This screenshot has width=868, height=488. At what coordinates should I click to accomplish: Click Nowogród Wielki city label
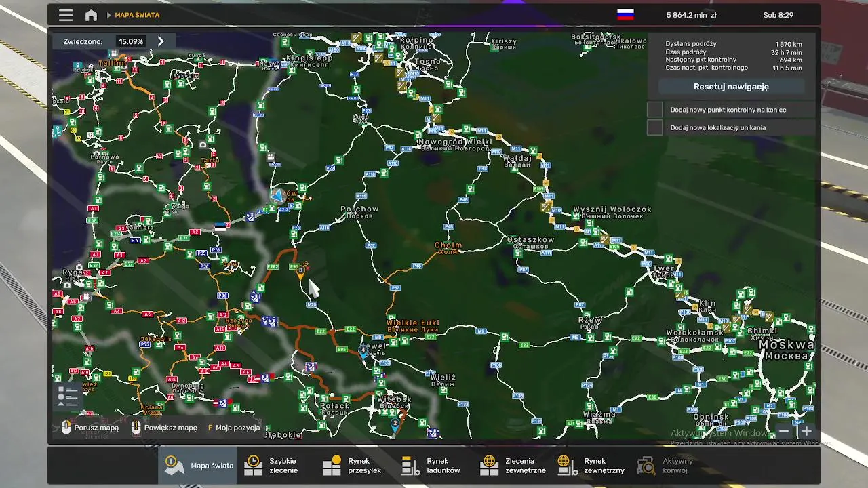click(x=455, y=142)
